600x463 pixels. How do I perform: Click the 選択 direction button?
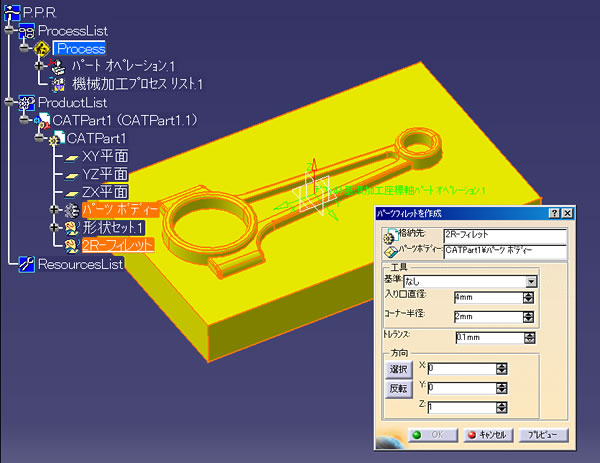tap(399, 369)
